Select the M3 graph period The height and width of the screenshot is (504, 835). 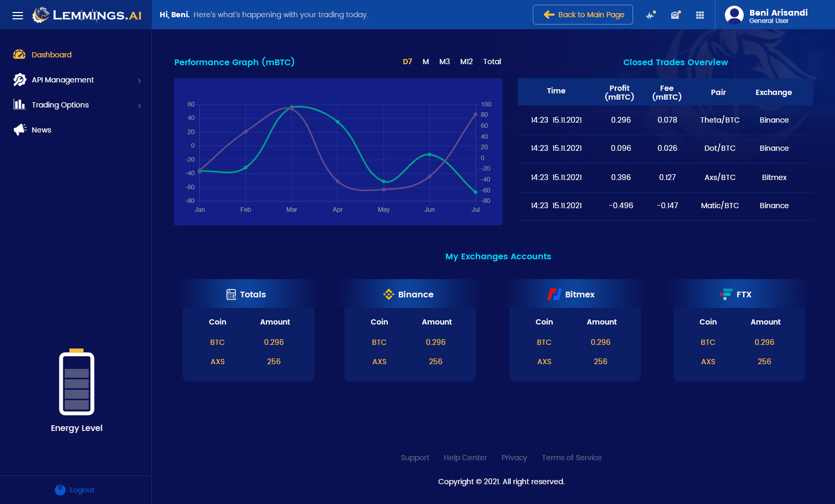tap(445, 62)
